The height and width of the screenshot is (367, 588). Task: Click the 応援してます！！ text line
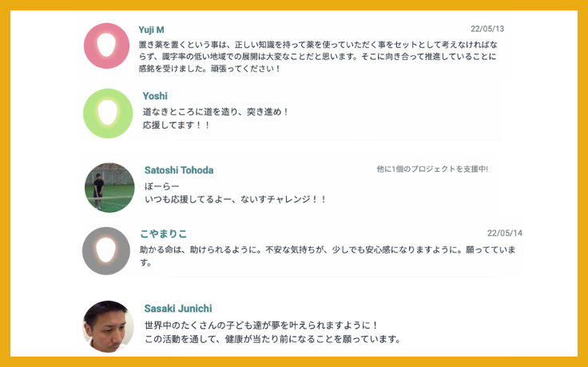pyautogui.click(x=177, y=126)
